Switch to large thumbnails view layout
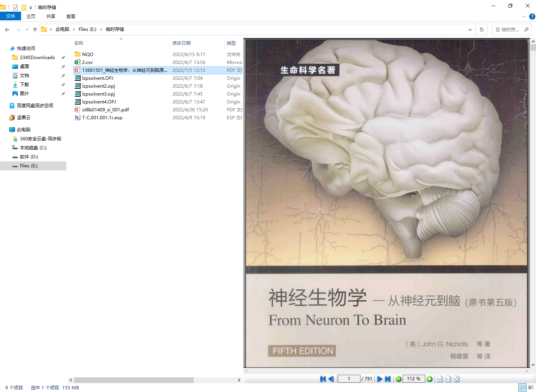 (531, 387)
